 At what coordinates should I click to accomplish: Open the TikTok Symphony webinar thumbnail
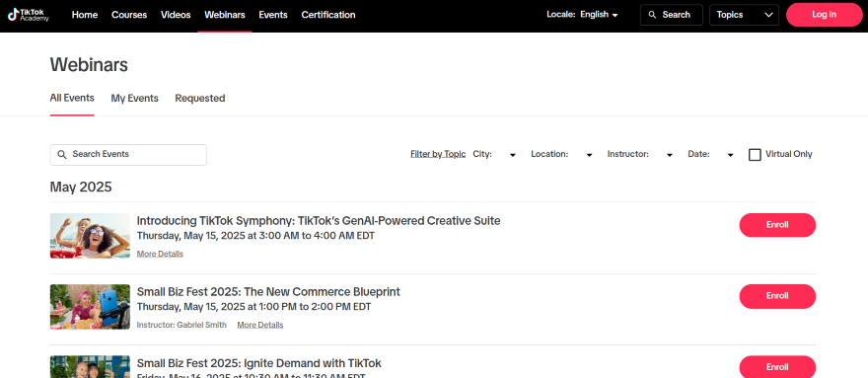[x=90, y=236]
